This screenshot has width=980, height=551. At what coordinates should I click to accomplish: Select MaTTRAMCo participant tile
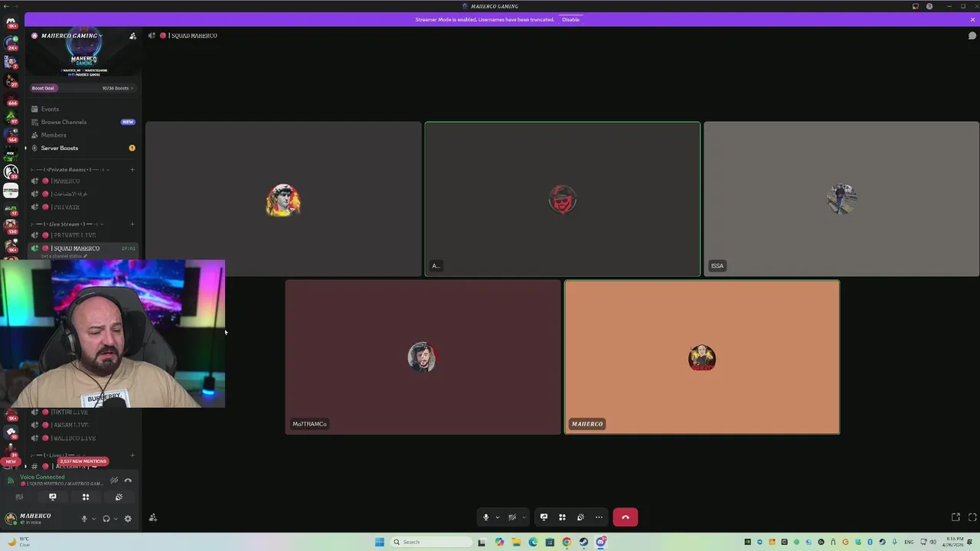coord(423,357)
